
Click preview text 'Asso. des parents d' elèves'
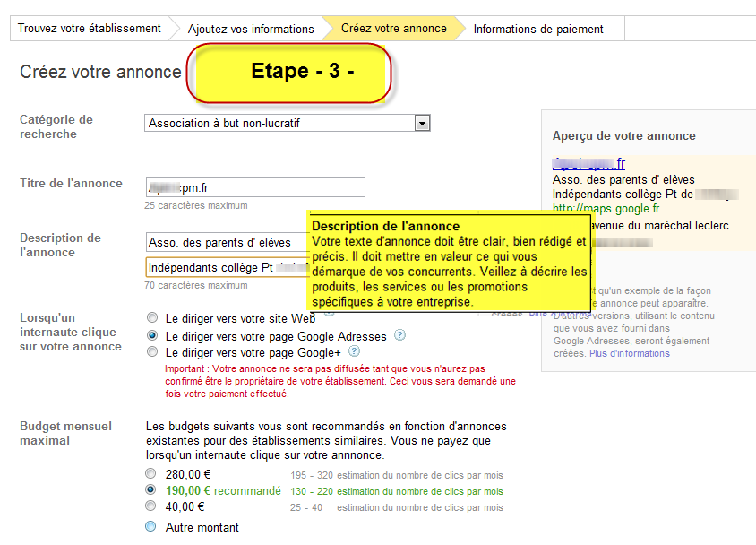[x=623, y=180]
